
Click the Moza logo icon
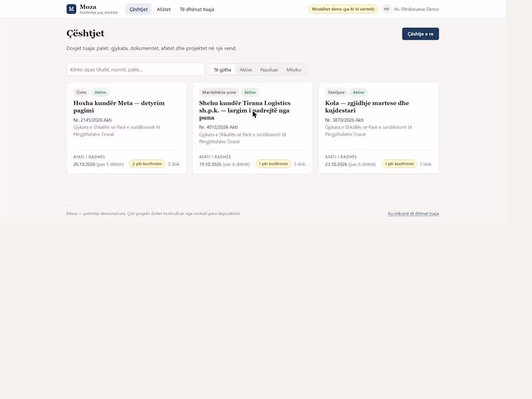pyautogui.click(x=71, y=9)
